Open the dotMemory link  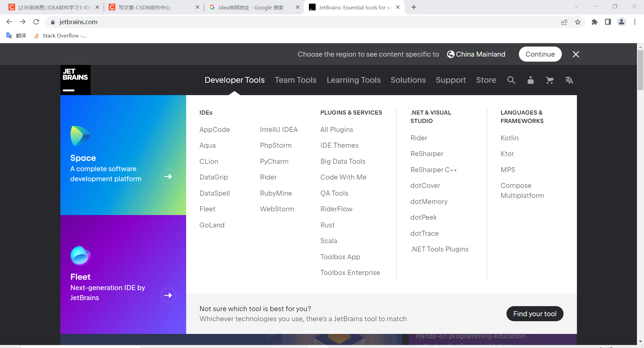coord(429,202)
